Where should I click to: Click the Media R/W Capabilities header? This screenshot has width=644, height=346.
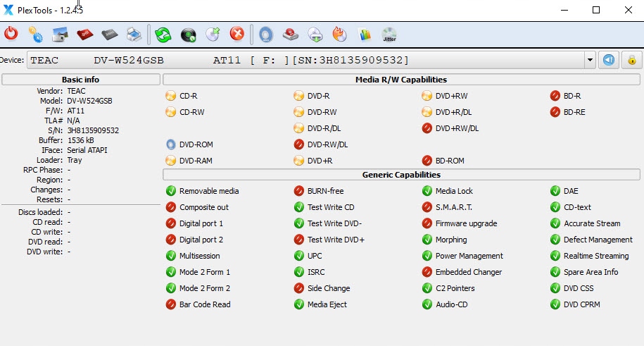[x=401, y=80]
